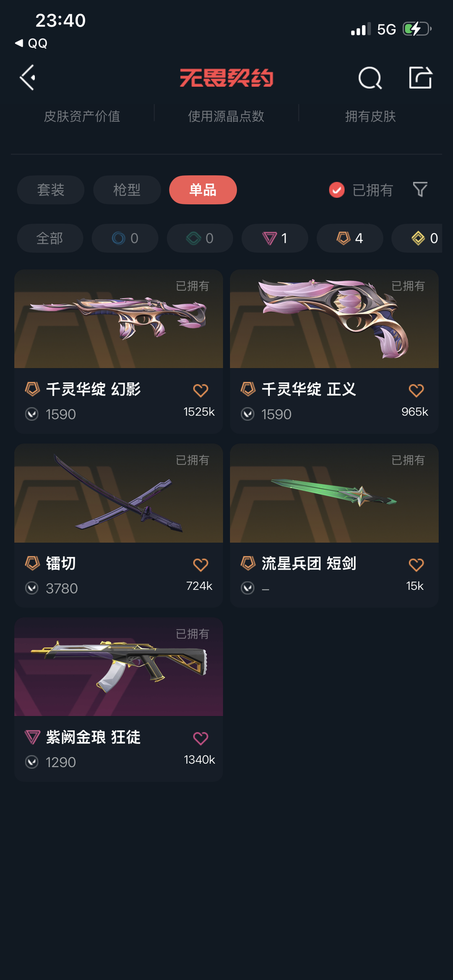Screen dimensions: 453x980
Task: Like the 流星兵团 短剑 heart
Action: click(x=416, y=564)
